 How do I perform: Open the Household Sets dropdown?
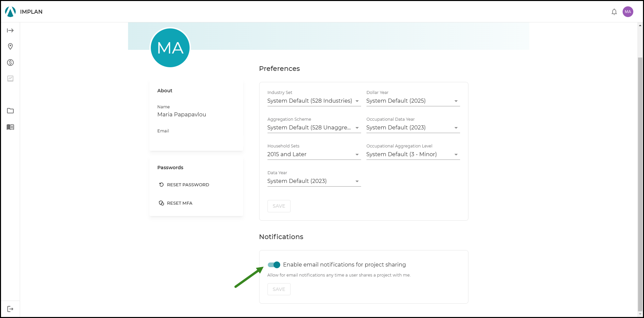(x=314, y=154)
